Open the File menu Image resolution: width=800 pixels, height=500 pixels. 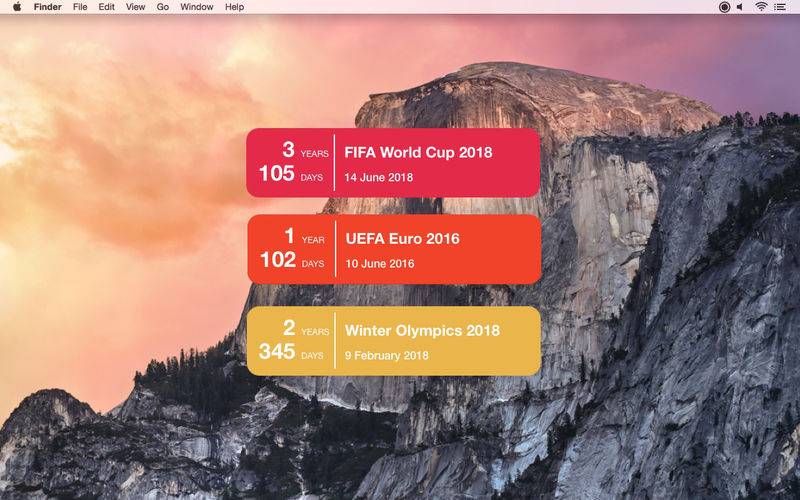click(80, 7)
